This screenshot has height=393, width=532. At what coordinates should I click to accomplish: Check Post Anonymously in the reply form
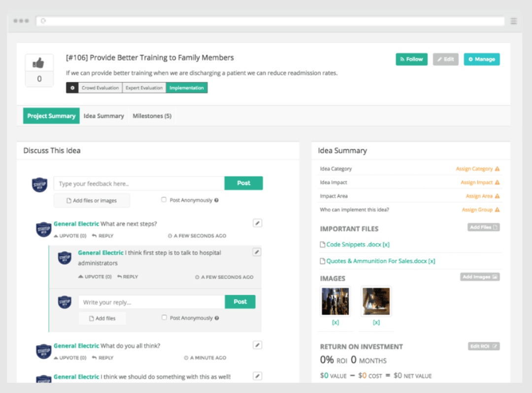pos(163,318)
